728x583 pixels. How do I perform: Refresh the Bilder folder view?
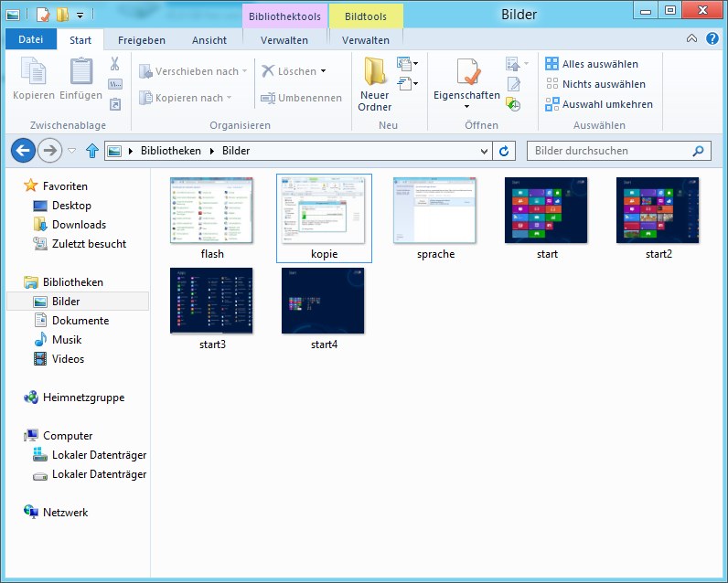click(504, 151)
